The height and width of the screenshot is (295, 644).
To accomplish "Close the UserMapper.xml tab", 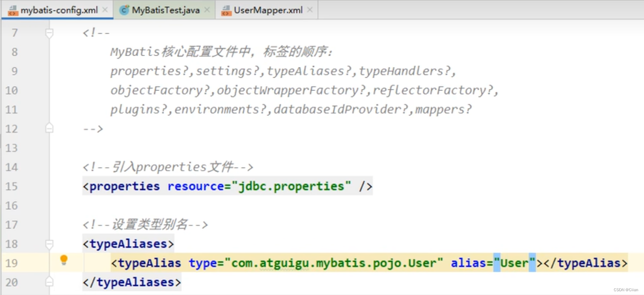I will point(310,10).
